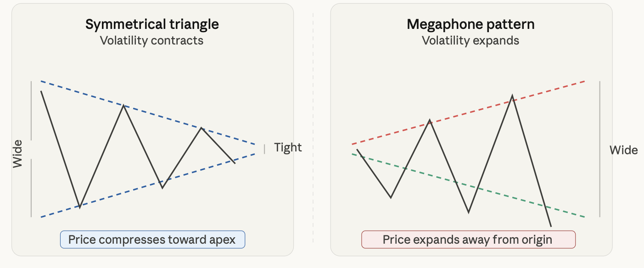This screenshot has height=268, width=644.
Task: Click the dashed vertical divider between panels
Action: (x=313, y=128)
